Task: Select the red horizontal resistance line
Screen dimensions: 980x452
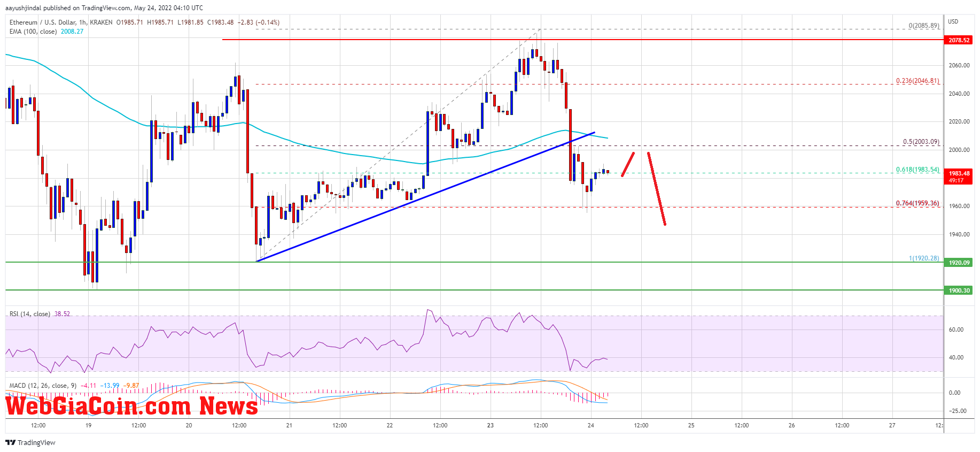Action: [x=582, y=40]
